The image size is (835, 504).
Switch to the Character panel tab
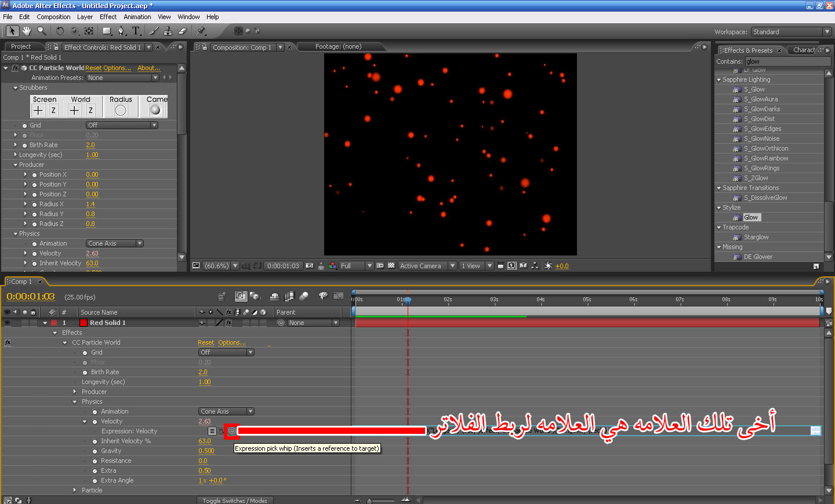click(x=804, y=50)
